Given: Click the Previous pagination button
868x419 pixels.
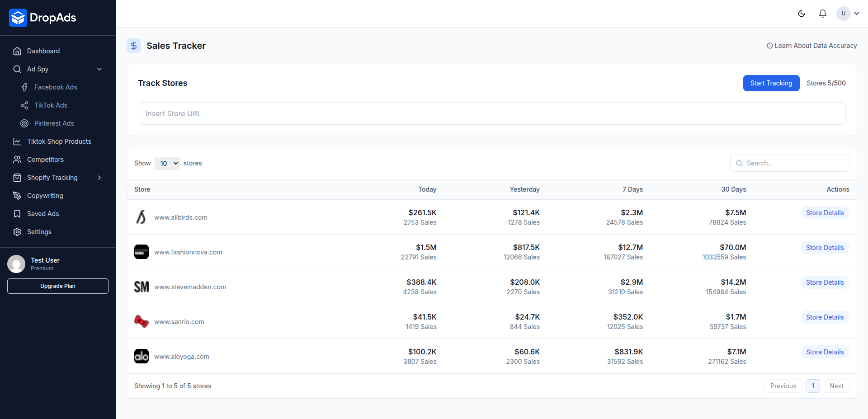Looking at the screenshot, I should coord(783,386).
